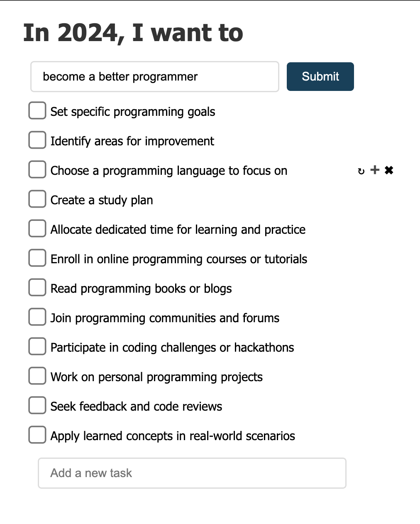Check the Read programming books checkbox

37,287
